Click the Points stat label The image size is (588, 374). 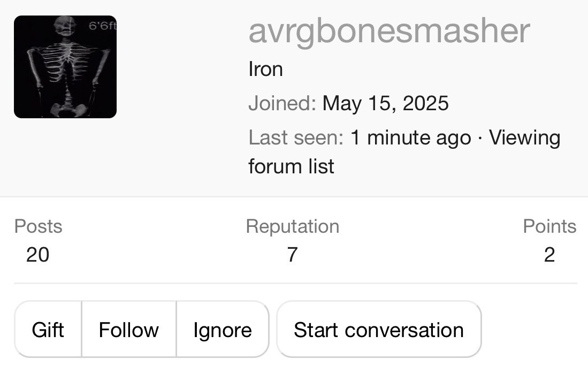(x=549, y=226)
